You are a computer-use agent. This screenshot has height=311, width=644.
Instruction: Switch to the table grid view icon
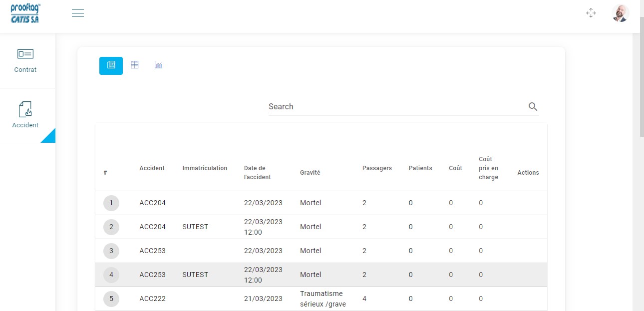pos(135,65)
